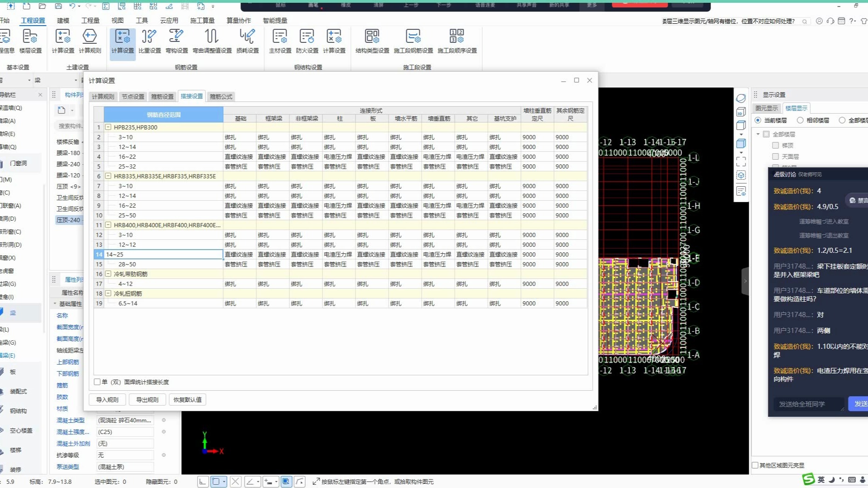Open 比重设置 rebar weight settings
Screen dimensions: 868x488
[x=150, y=41]
